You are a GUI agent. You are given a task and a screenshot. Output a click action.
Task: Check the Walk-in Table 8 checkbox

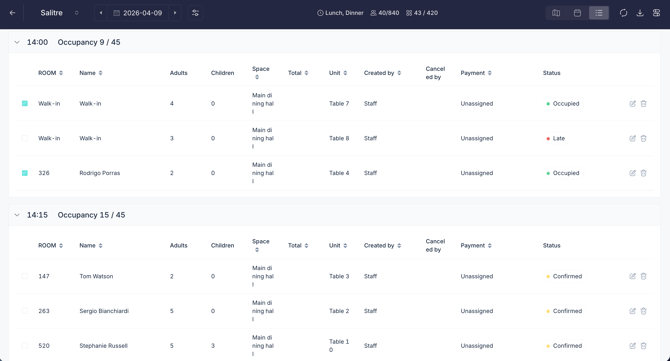(x=25, y=138)
